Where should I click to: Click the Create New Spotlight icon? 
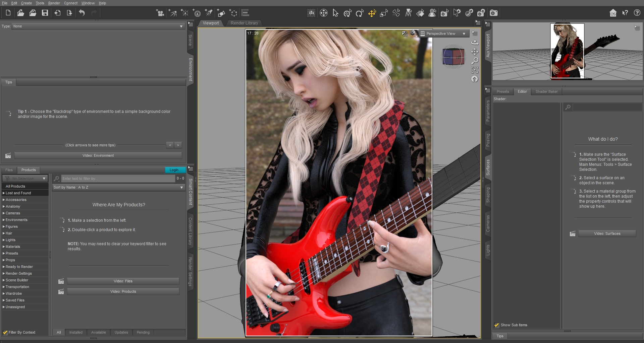209,13
